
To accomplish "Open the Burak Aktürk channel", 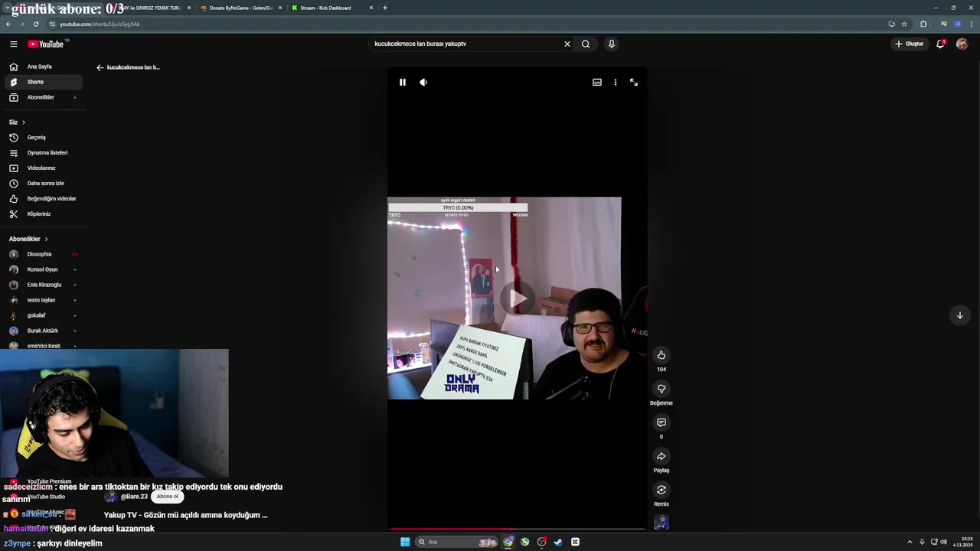I will click(43, 331).
